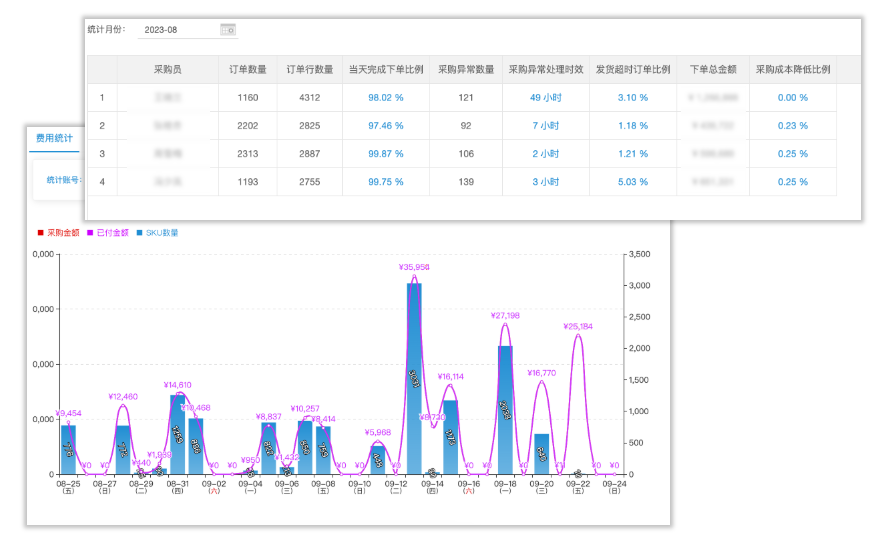Click the 5.03 % overdue shipment link
The image size is (875, 545).
(633, 182)
